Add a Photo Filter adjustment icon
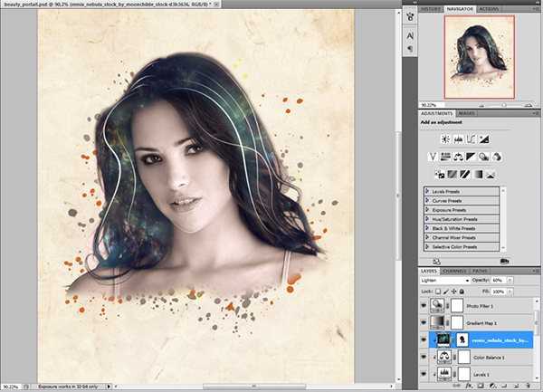Viewport: 543px width, 392px height. (483, 157)
